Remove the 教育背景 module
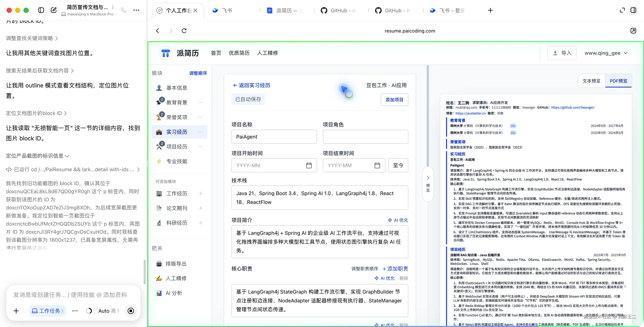The image size is (644, 327). pyautogui.click(x=201, y=103)
